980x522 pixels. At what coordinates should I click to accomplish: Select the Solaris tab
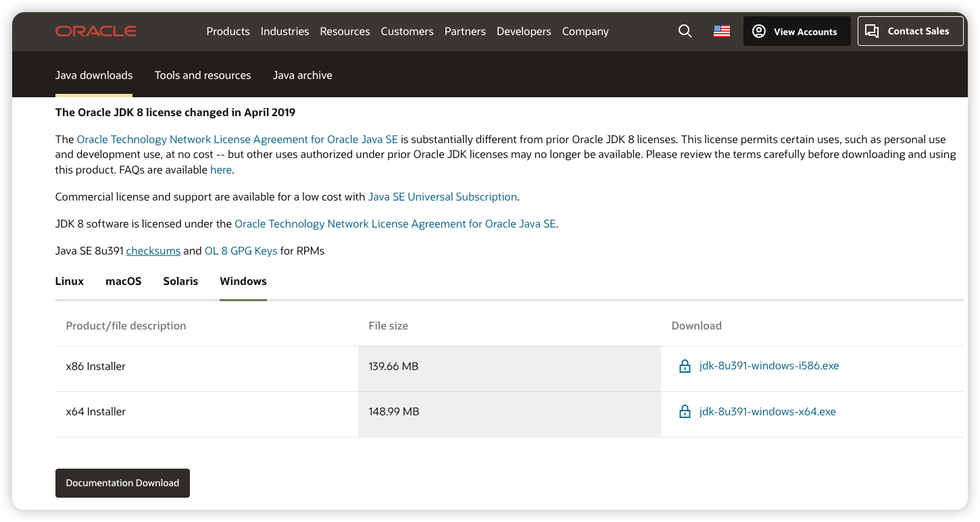pyautogui.click(x=180, y=281)
